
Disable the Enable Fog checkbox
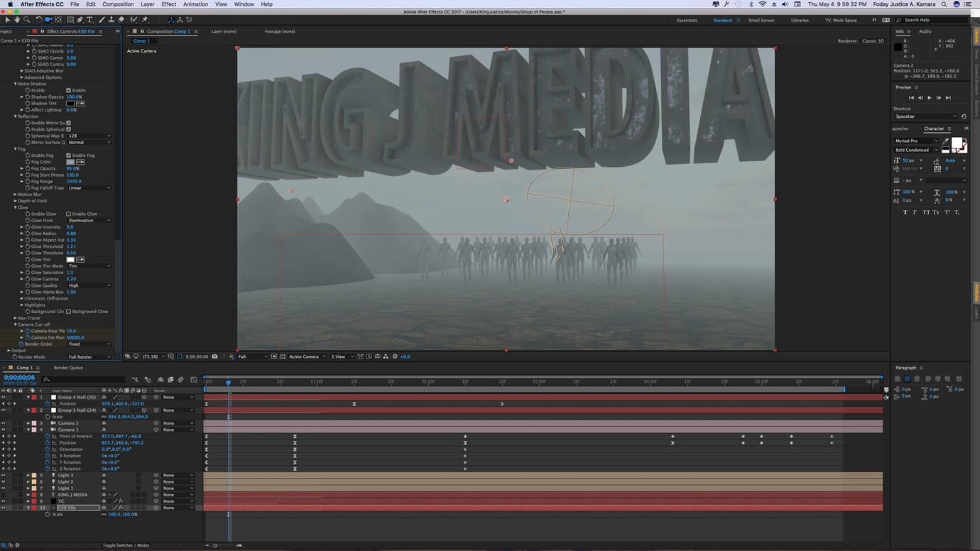pyautogui.click(x=69, y=156)
